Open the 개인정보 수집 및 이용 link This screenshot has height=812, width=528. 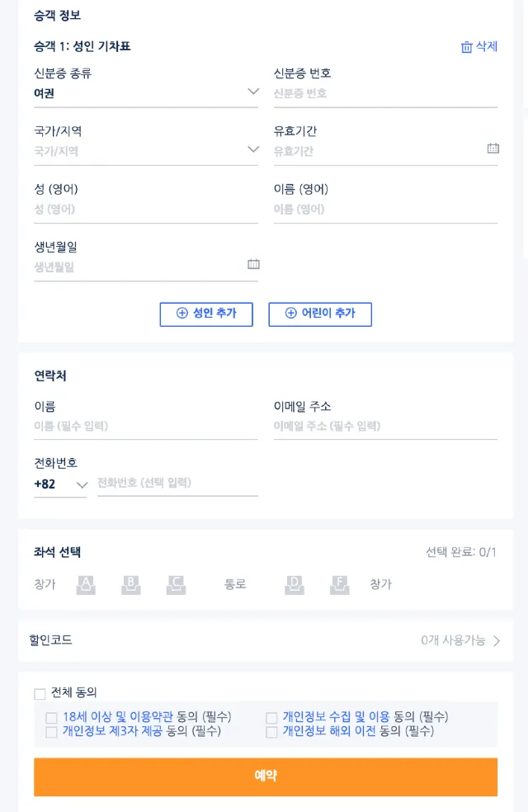[336, 717]
